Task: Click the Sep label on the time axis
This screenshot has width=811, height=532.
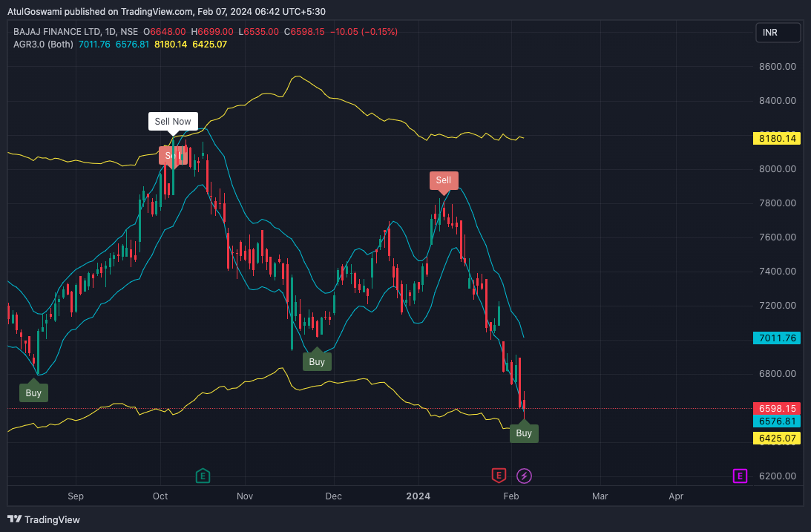Action: 76,496
